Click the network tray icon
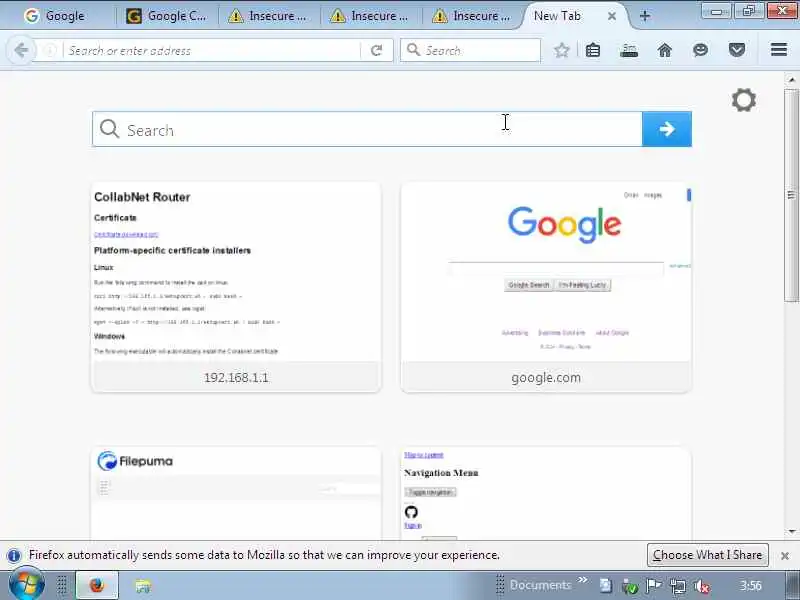Screen dimensions: 800x600 click(x=678, y=587)
